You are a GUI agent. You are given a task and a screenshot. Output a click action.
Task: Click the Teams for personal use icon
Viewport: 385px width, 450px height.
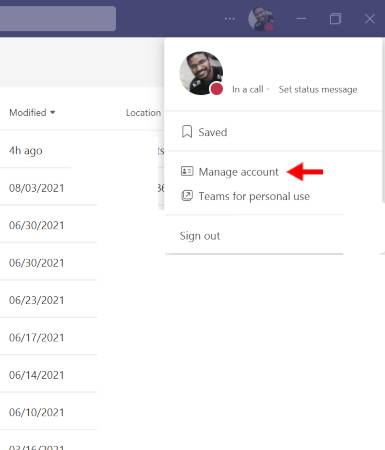pos(187,196)
